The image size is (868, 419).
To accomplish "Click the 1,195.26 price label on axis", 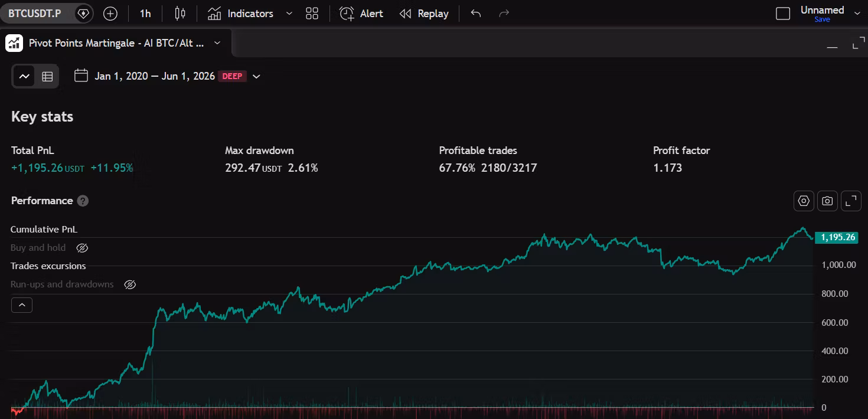I will 836,237.
